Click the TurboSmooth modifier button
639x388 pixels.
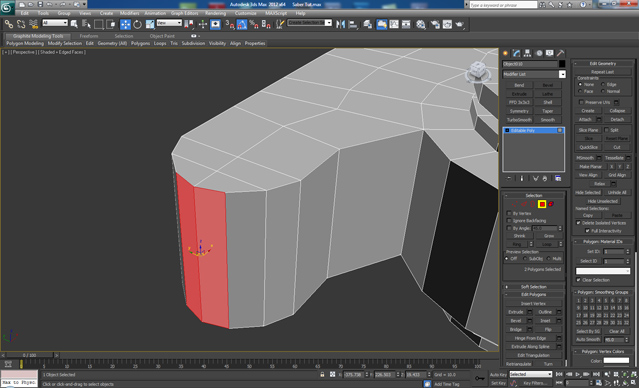(x=519, y=120)
